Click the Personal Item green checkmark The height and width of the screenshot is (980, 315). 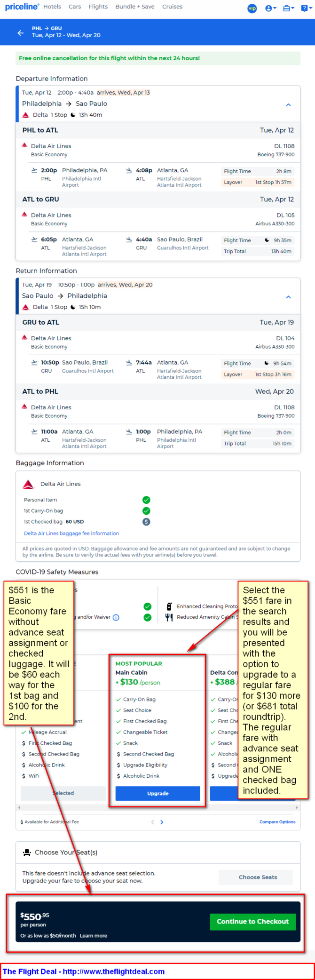click(x=146, y=500)
